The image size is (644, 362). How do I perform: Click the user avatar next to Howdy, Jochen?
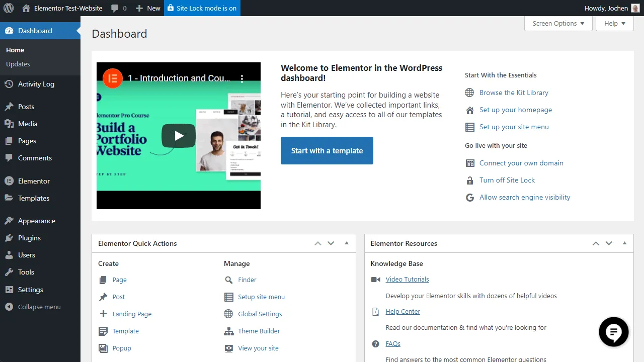click(635, 8)
